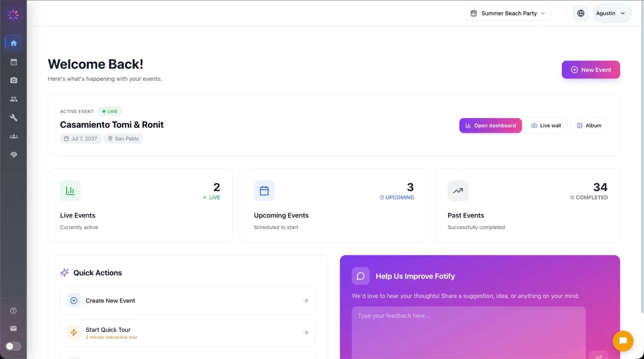This screenshot has height=359, width=644.
Task: Select Start Quick Tour quick action
Action: tap(188, 332)
